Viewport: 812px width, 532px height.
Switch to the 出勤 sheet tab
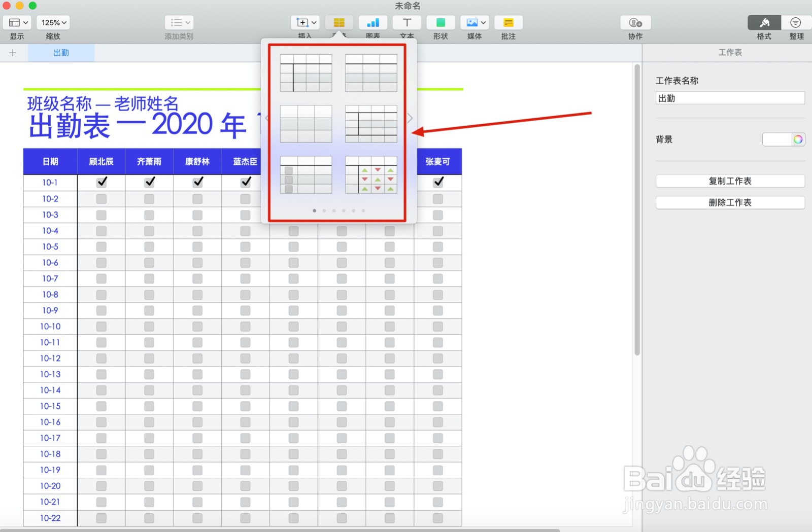[61, 52]
